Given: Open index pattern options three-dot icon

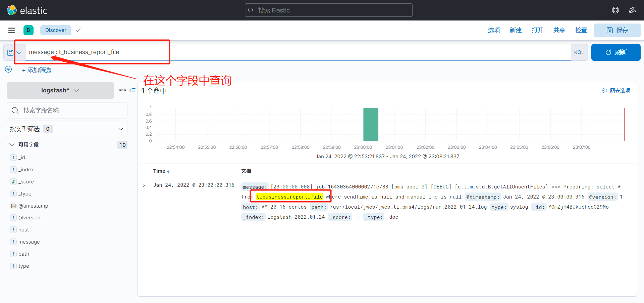Looking at the screenshot, I should [122, 90].
